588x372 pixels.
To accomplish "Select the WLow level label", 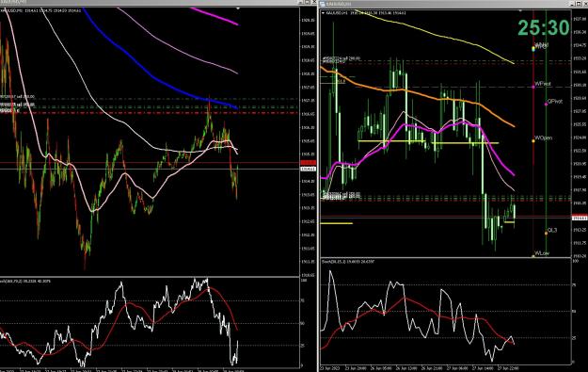I will [x=542, y=253].
